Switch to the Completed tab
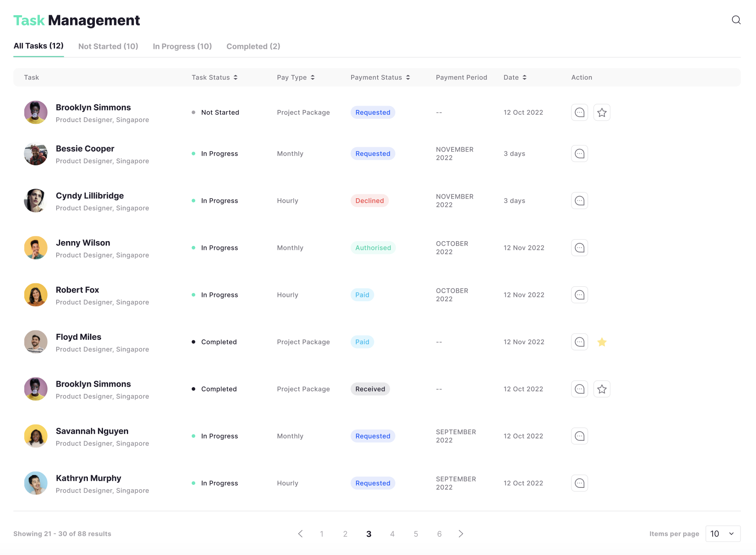This screenshot has width=756, height=555. (x=253, y=46)
